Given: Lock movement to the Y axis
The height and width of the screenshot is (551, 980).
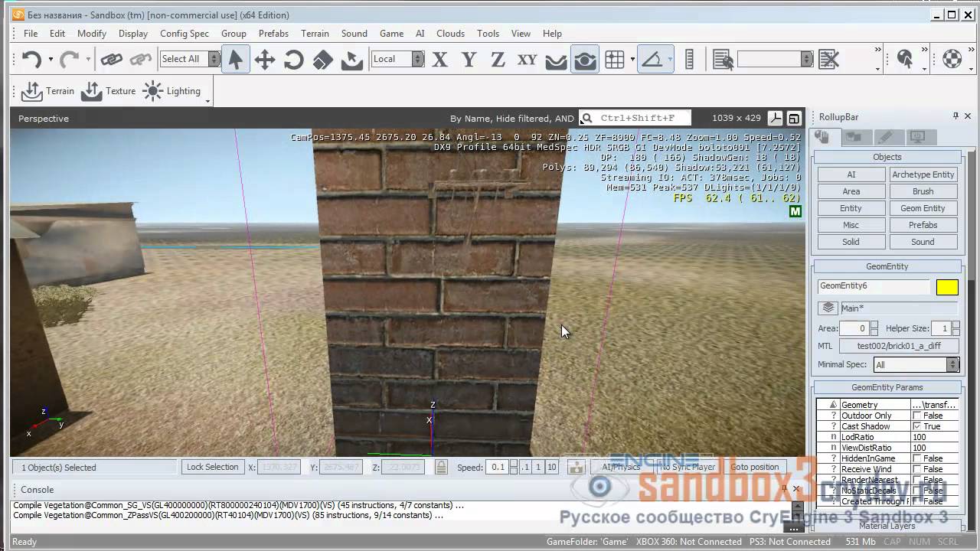Looking at the screenshot, I should click(469, 59).
